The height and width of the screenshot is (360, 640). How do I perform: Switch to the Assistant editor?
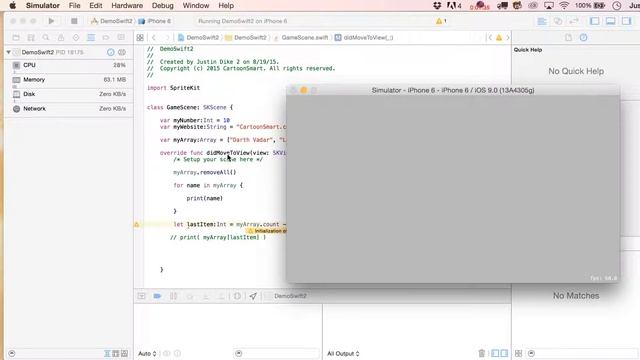[x=558, y=21]
